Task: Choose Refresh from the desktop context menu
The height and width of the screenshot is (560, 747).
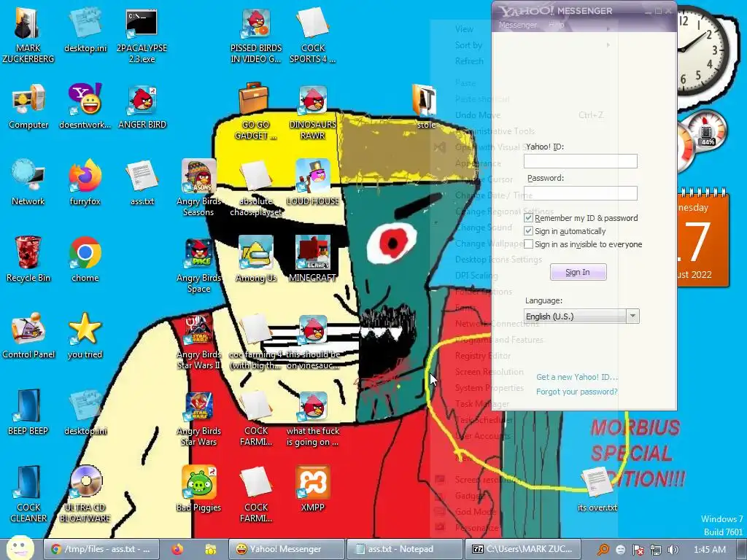Action: pos(469,61)
